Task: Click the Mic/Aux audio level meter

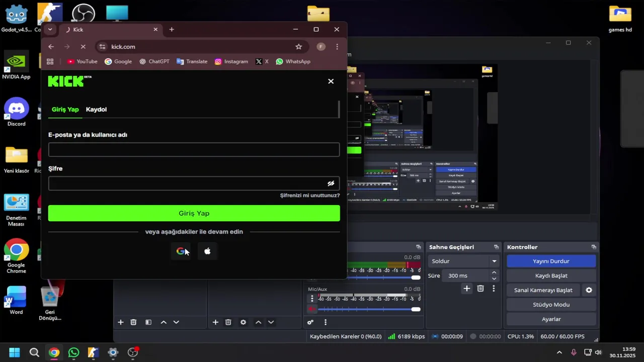Action: pos(369,296)
